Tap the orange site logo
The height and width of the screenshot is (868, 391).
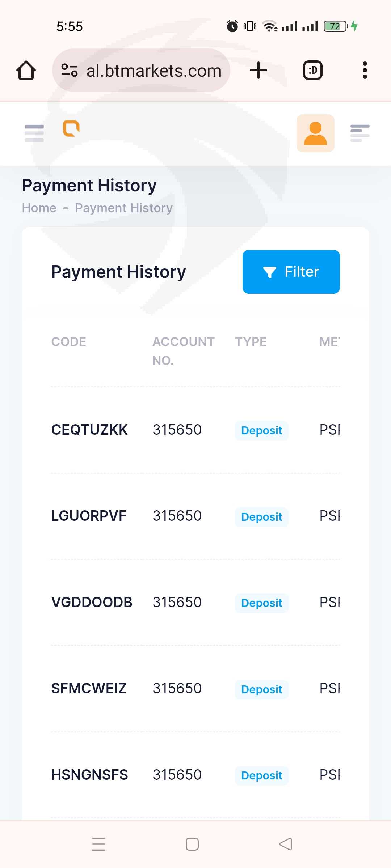click(x=71, y=128)
